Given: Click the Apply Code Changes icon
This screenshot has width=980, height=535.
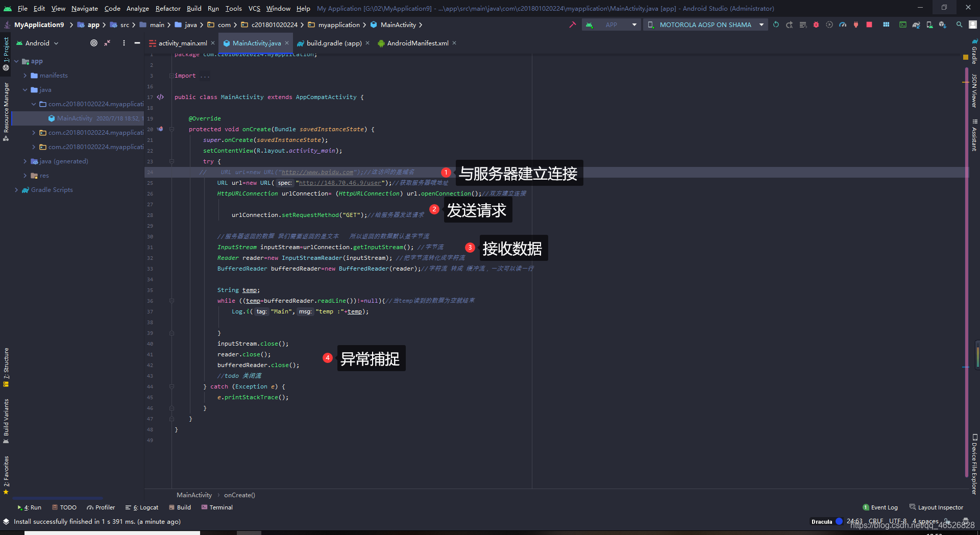Looking at the screenshot, I should (803, 25).
